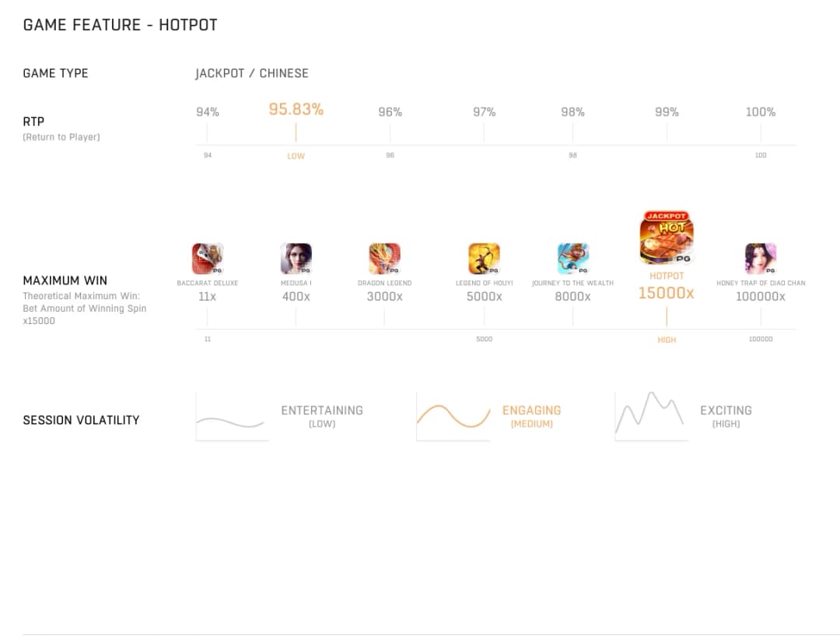Click the 100000x maximum win label
The image size is (840, 642).
pyautogui.click(x=760, y=297)
